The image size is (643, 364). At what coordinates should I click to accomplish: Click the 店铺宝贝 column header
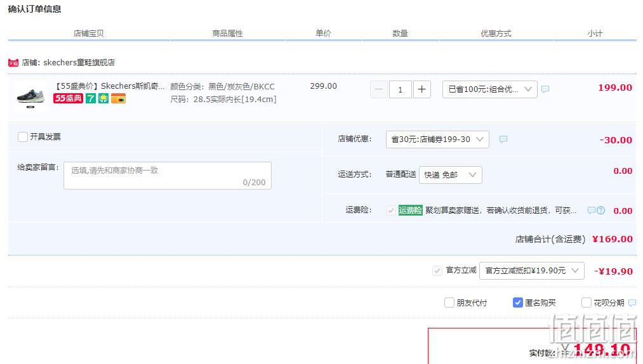pos(89,34)
